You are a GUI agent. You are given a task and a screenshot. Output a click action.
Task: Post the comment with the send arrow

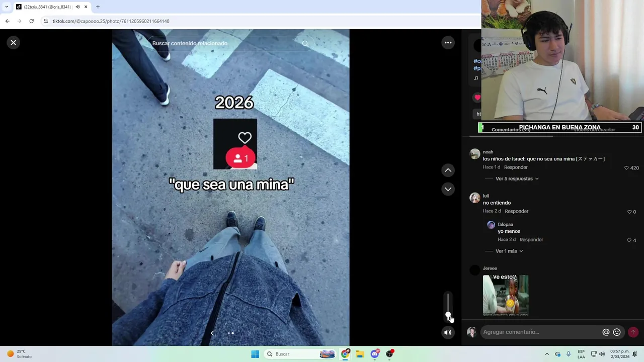click(633, 332)
